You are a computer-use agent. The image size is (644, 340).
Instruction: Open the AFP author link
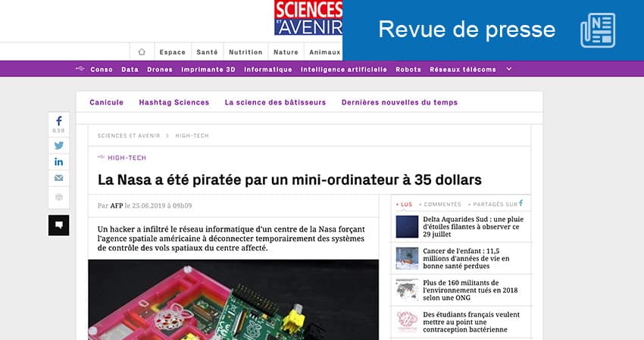tap(117, 206)
